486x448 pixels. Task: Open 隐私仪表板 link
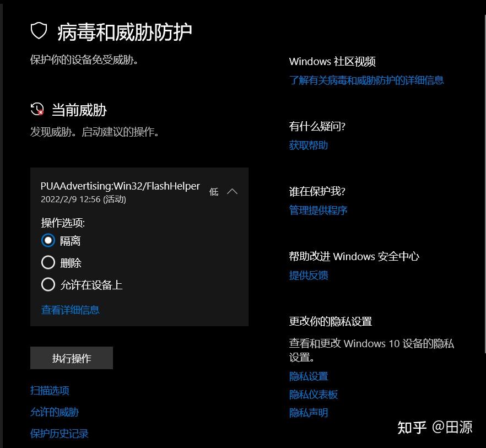(x=314, y=395)
